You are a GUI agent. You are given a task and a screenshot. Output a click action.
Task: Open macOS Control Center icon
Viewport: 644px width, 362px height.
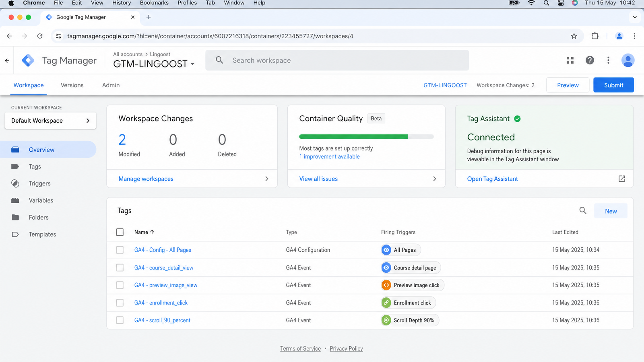coord(561,3)
